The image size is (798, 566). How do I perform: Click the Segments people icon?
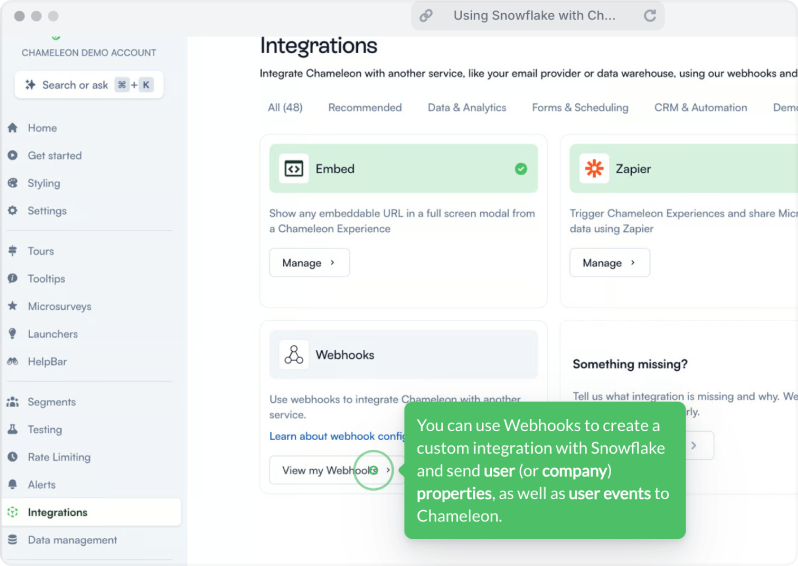[x=13, y=402]
